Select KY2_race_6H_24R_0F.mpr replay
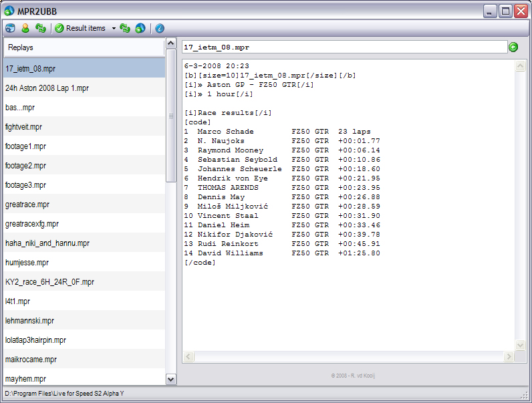 point(84,281)
